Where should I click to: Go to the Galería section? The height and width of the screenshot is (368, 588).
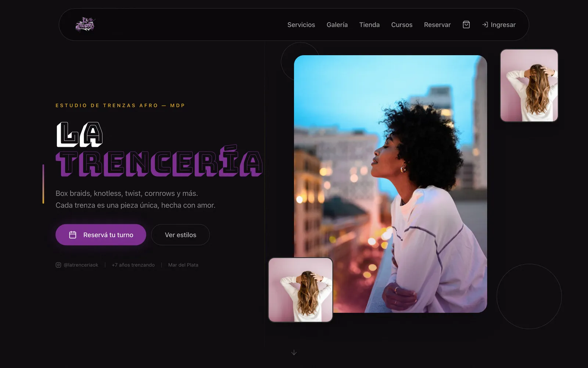[337, 25]
